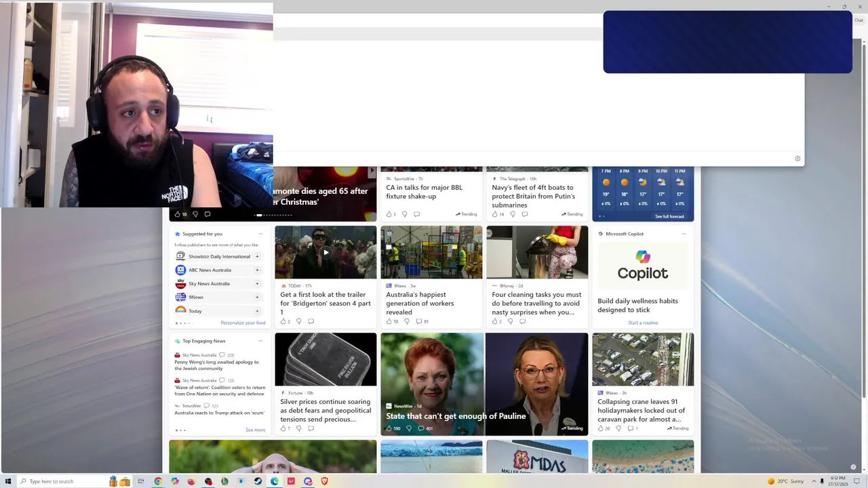Open Firefox from the taskbar

(x=191, y=481)
